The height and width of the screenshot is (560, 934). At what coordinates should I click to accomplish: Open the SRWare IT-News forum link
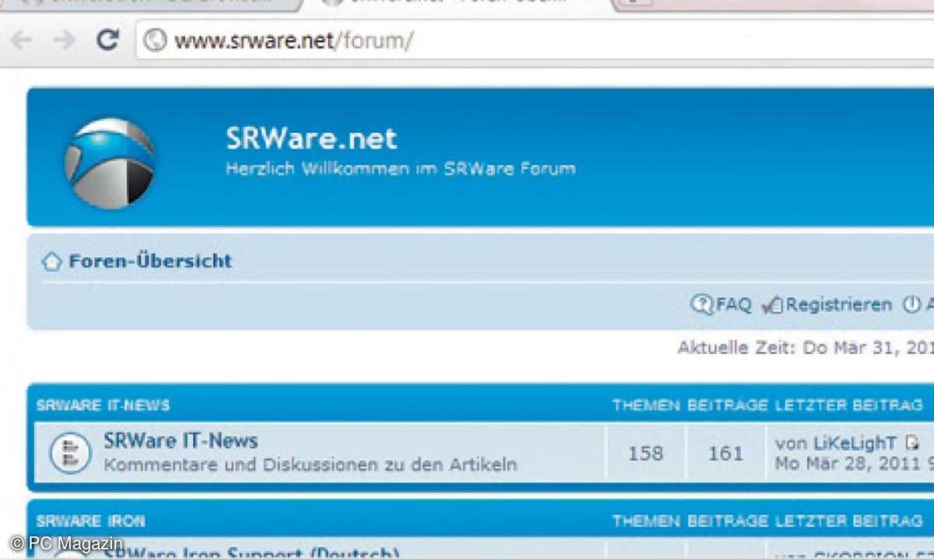point(181,441)
